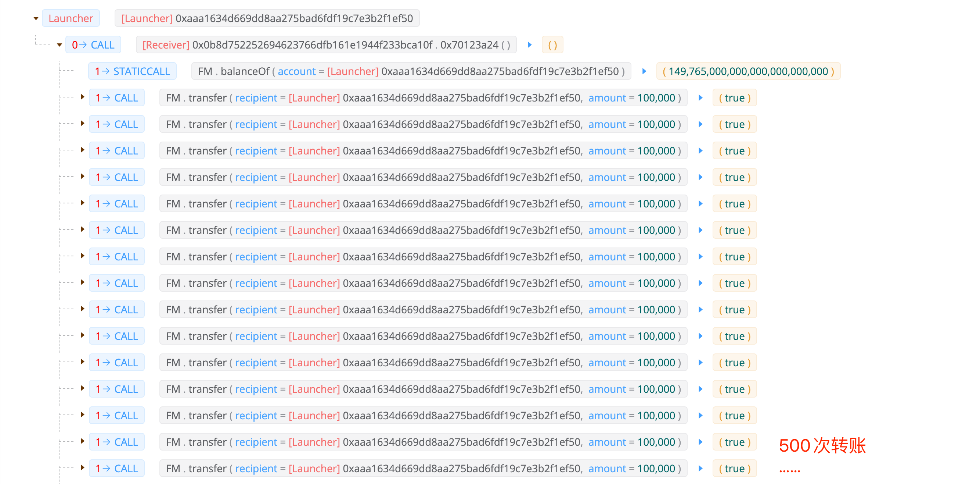Collapse the top-level Launcher tree node

(x=36, y=18)
